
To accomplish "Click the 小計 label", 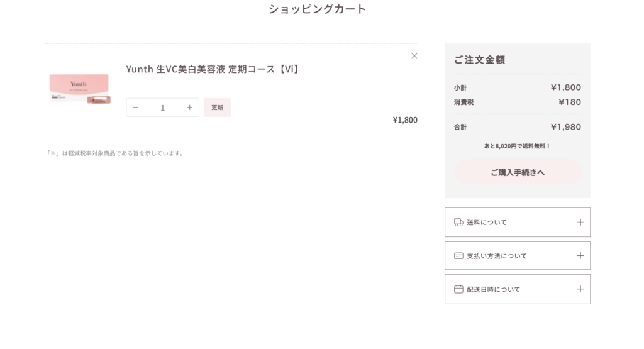I will [x=460, y=88].
